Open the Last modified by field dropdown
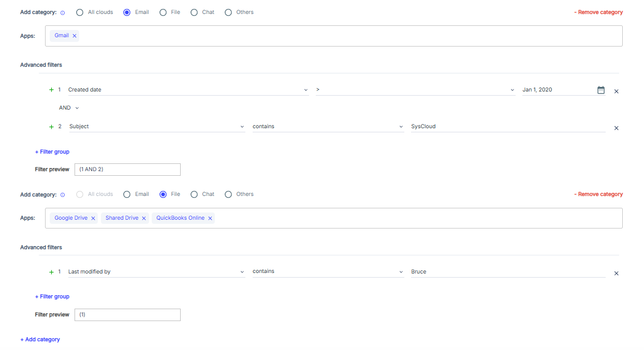644x350 pixels. click(157, 272)
